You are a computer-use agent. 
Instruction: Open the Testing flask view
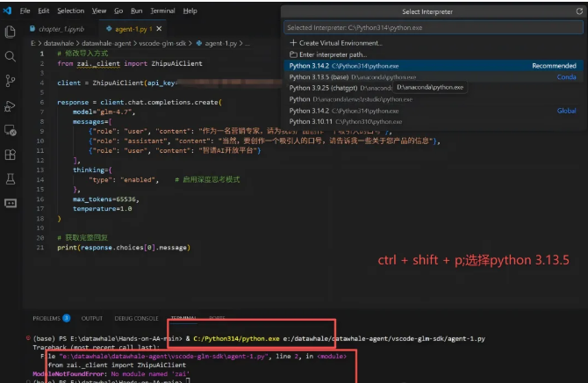11,178
